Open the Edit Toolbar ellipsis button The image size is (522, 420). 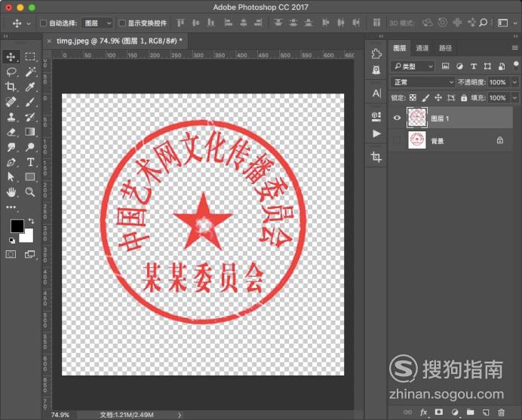pos(11,207)
